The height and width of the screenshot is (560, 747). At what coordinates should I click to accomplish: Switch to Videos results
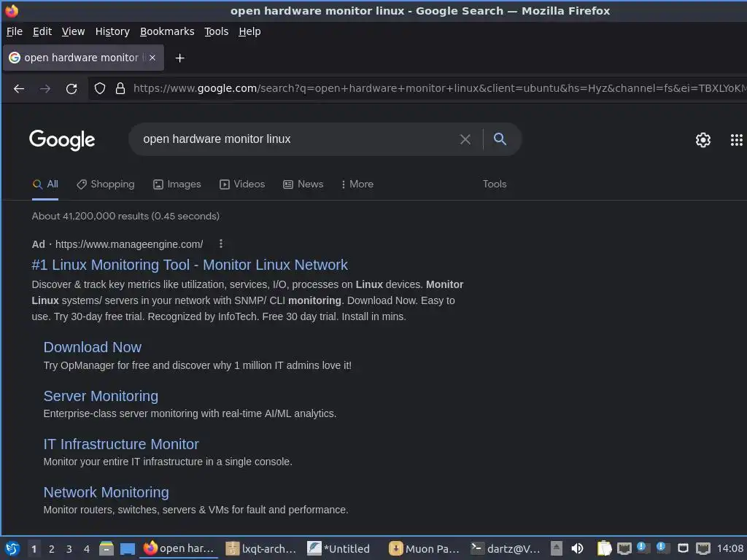[242, 184]
